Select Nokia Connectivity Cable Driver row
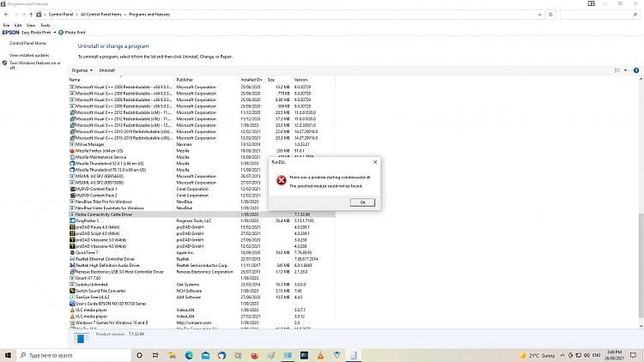The image size is (644, 362). [x=202, y=214]
